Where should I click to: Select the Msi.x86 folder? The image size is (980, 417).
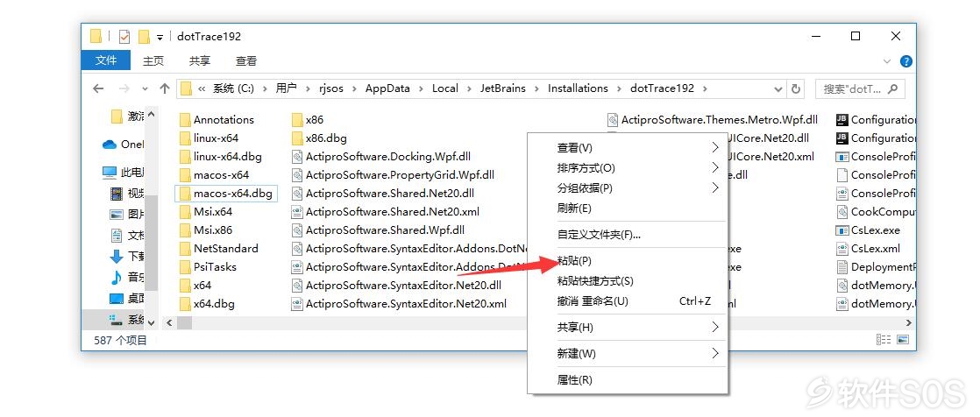[x=206, y=230]
